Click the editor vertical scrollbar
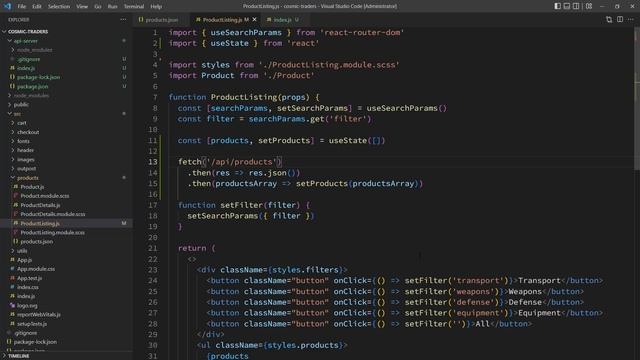This screenshot has height=360, width=640. [637, 98]
